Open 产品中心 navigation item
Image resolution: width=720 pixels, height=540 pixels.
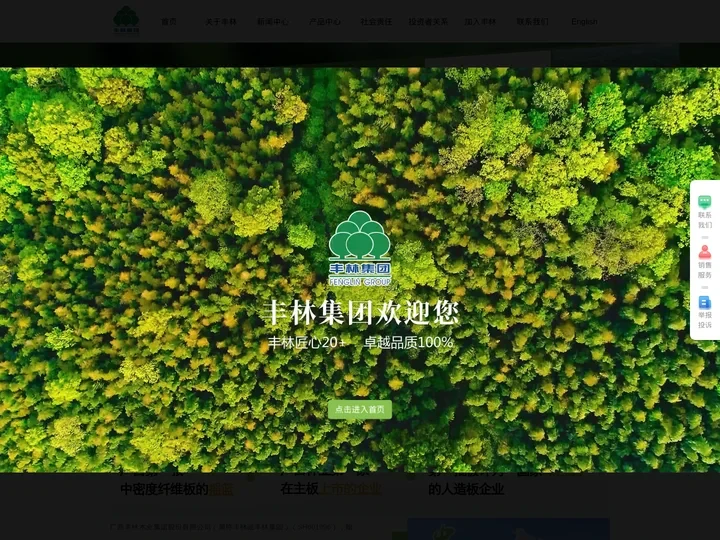click(325, 22)
